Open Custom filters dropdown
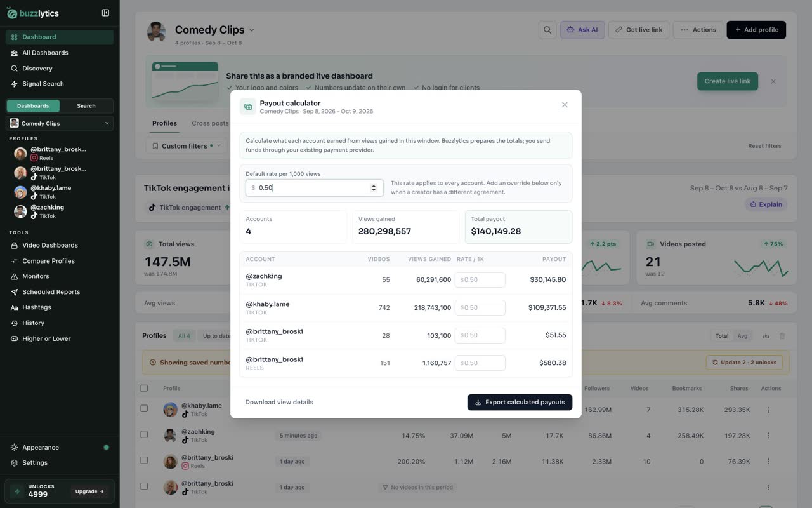This screenshot has width=812, height=508. coord(187,146)
